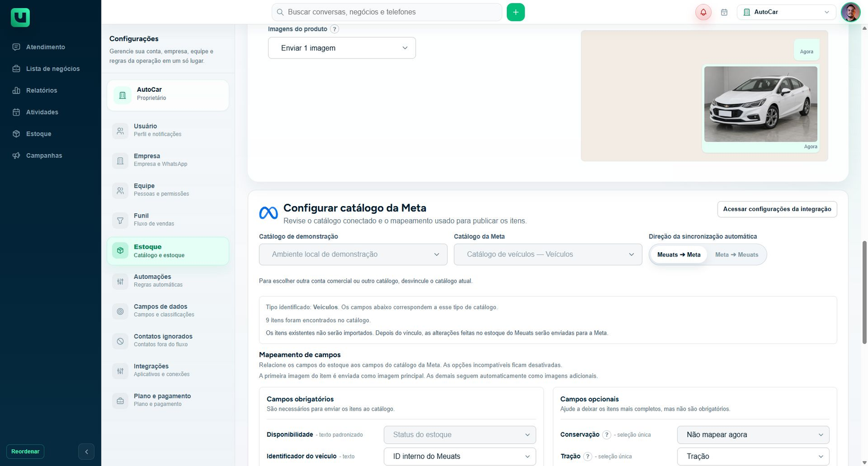Open Automações settings menu item
868x466 pixels.
tap(168, 280)
